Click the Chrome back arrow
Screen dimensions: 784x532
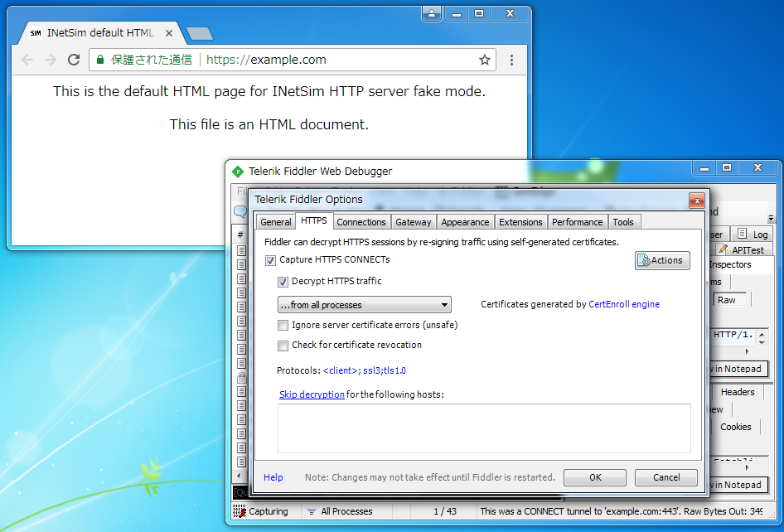(x=27, y=60)
